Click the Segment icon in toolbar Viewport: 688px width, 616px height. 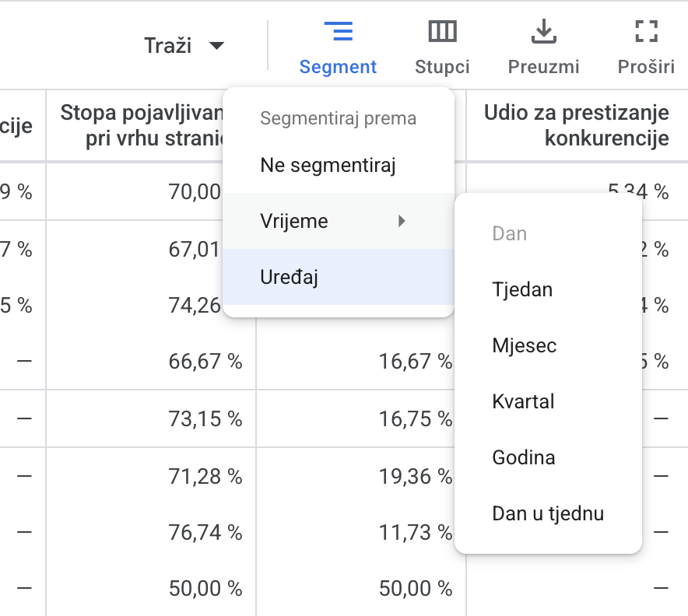click(x=338, y=32)
